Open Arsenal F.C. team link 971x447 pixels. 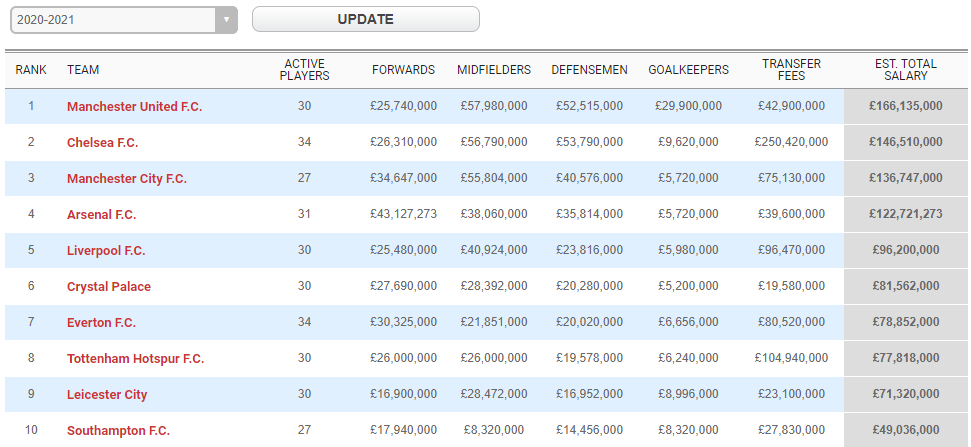click(x=101, y=214)
